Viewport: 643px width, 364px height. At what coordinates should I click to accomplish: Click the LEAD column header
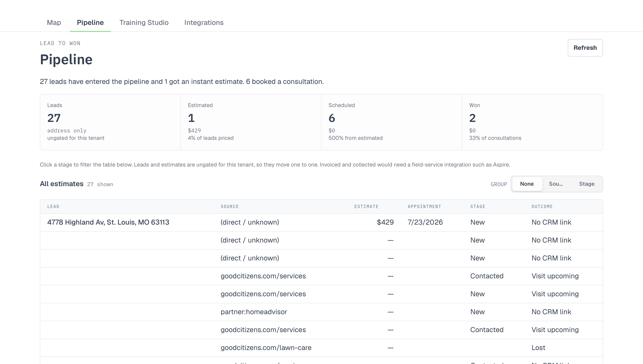click(x=53, y=206)
